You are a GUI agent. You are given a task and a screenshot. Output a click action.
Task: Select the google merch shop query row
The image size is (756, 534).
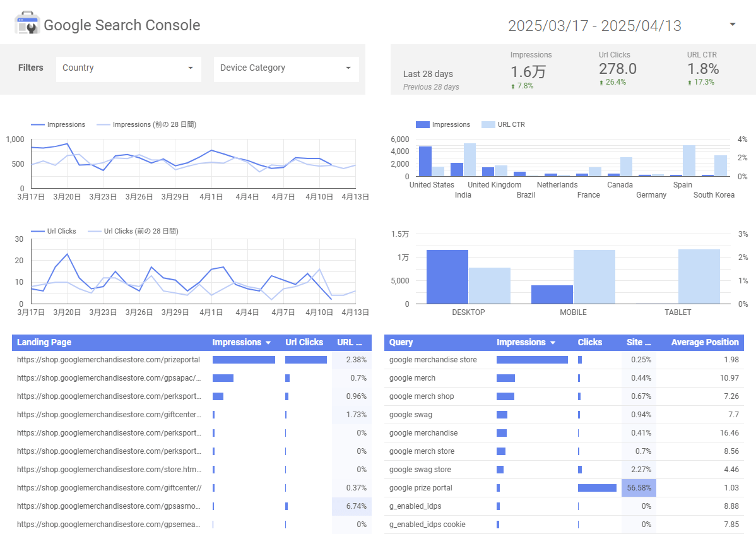coord(564,396)
